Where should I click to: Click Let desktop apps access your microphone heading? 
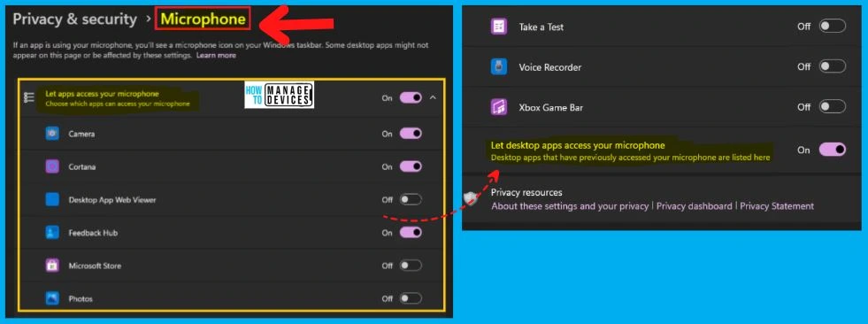pos(578,146)
